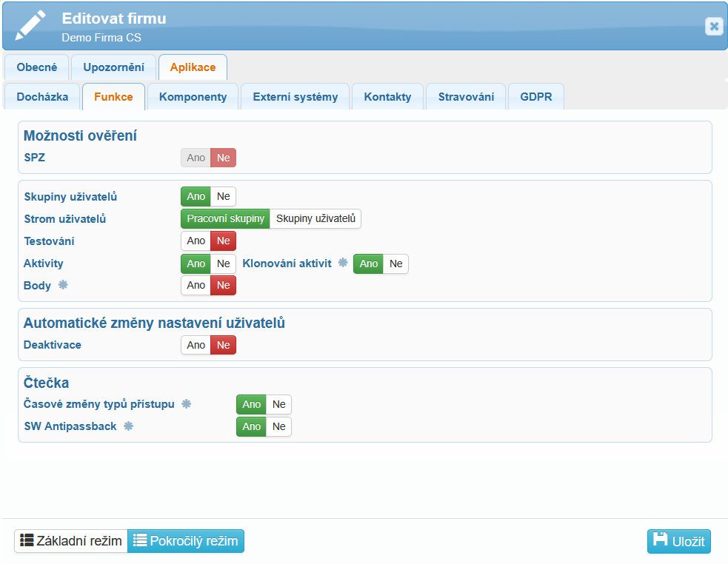Click asterisk icon next to Klonování aktivit
The width and height of the screenshot is (728, 564).
pos(342,263)
